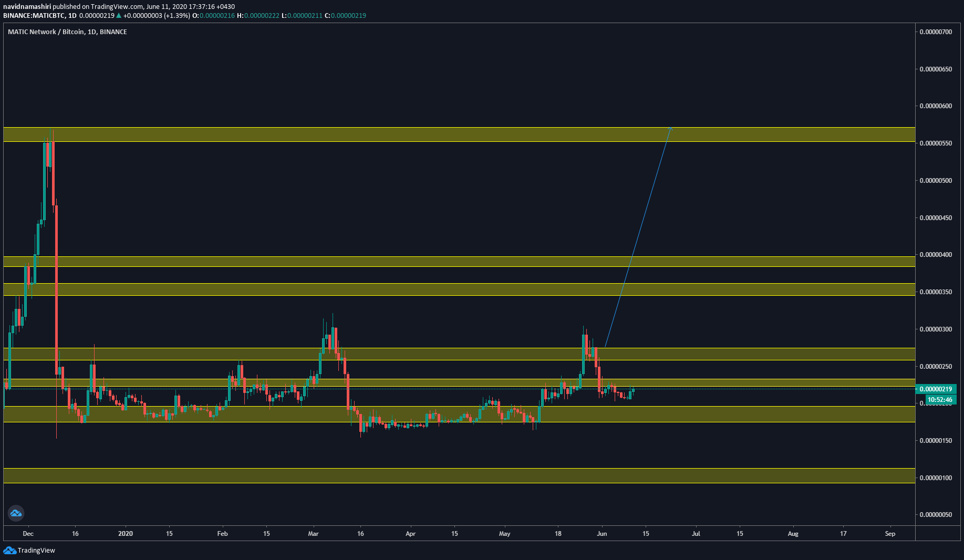Image resolution: width=964 pixels, height=560 pixels.
Task: Select the topmost yellow zone near 0.00000550
Action: [x=459, y=134]
